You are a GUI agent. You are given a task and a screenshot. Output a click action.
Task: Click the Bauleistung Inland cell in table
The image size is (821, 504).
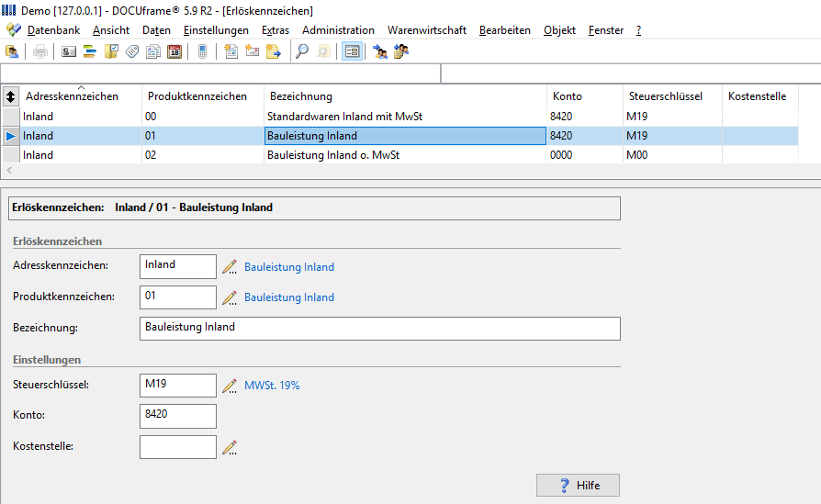tap(405, 136)
